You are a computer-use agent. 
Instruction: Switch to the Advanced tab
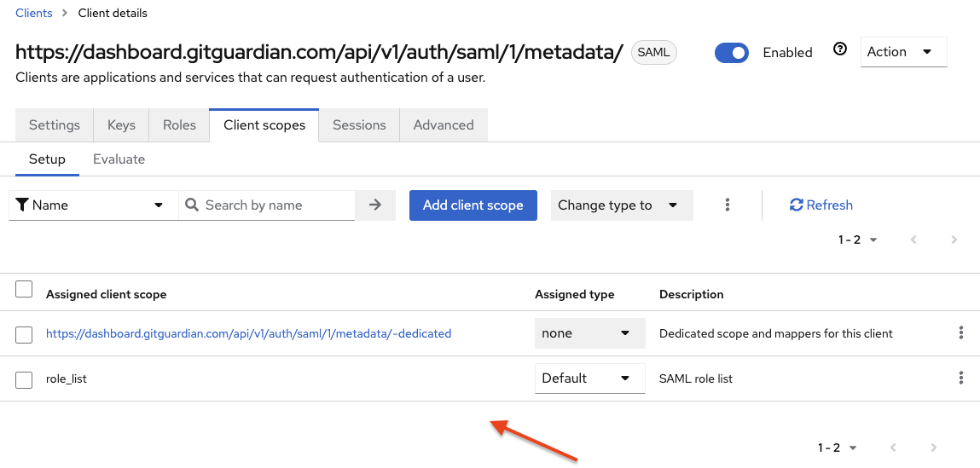[x=444, y=125]
